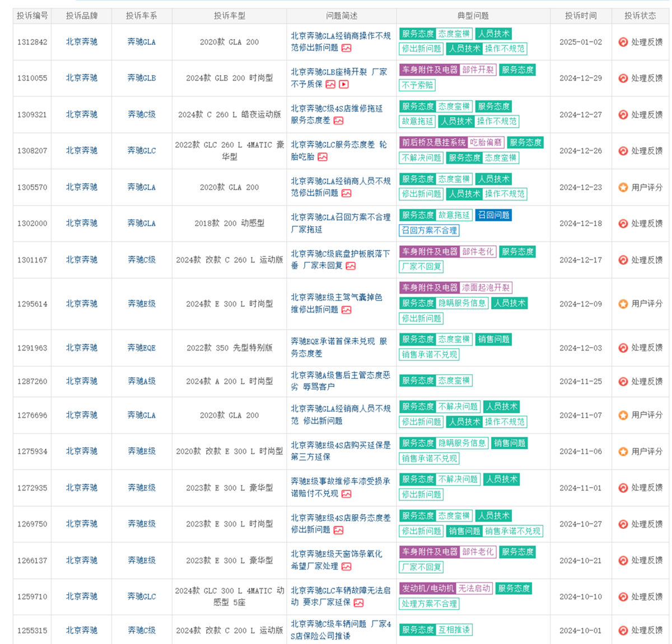Click red status icon for complaint 1266137
This screenshot has width=672, height=644.
tap(623, 561)
